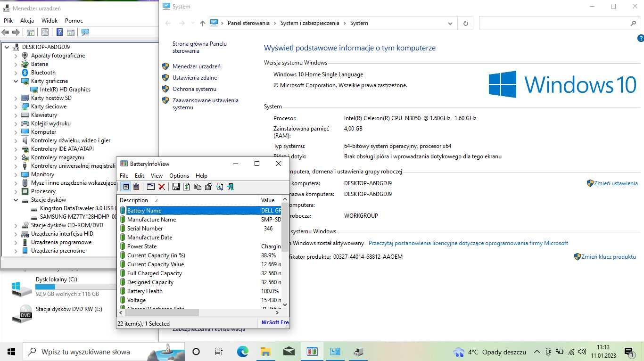Select battery information view icon in BatteryInfoView

pyautogui.click(x=126, y=187)
